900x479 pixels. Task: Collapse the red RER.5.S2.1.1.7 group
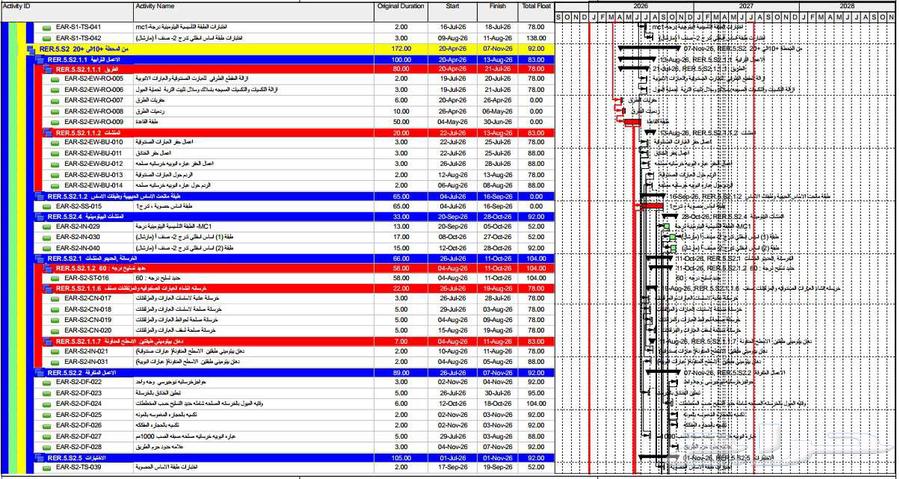pyautogui.click(x=48, y=342)
